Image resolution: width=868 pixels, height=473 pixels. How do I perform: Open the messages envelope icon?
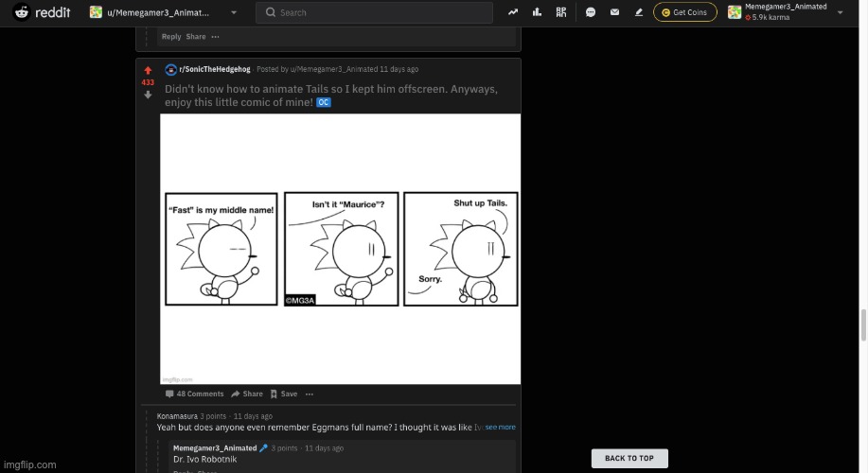(x=614, y=11)
